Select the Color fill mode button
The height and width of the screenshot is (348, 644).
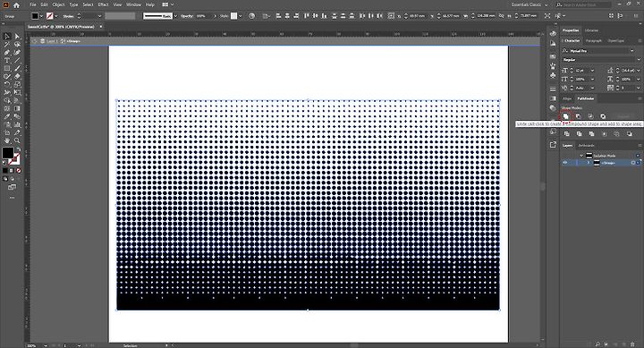(5, 171)
